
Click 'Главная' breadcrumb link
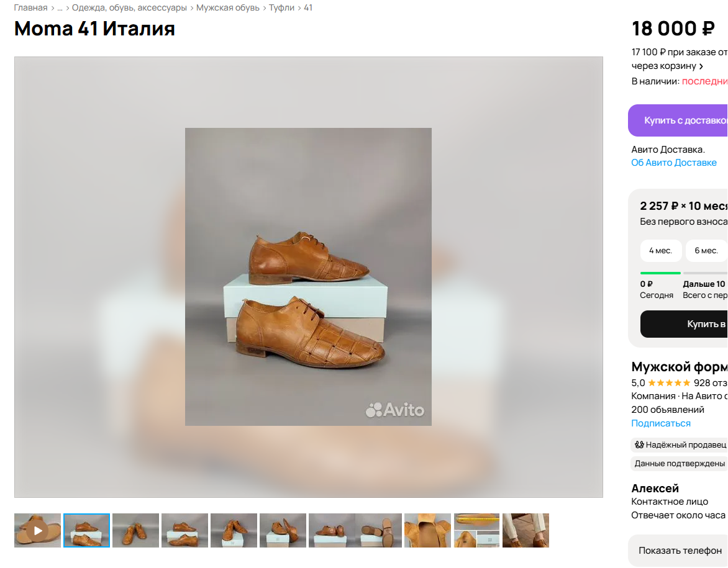pyautogui.click(x=30, y=8)
